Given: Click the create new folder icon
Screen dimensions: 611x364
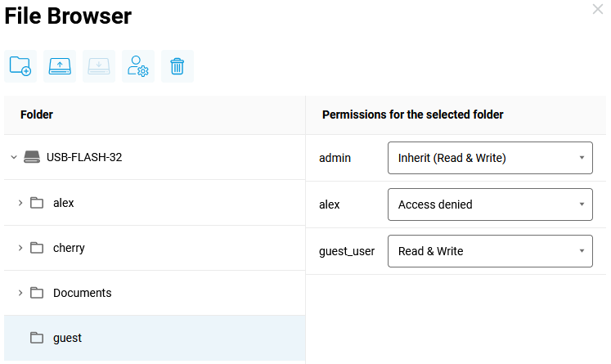Looking at the screenshot, I should pos(20,66).
